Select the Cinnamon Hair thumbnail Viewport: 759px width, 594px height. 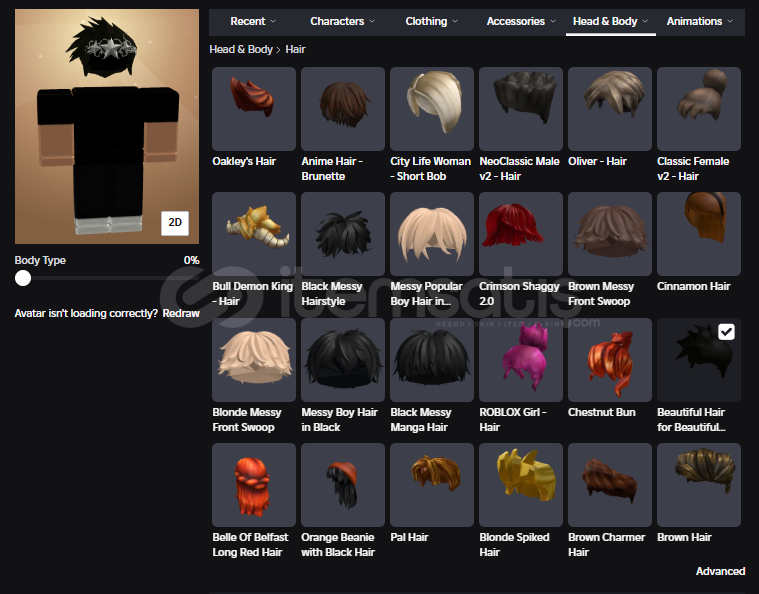(x=699, y=234)
